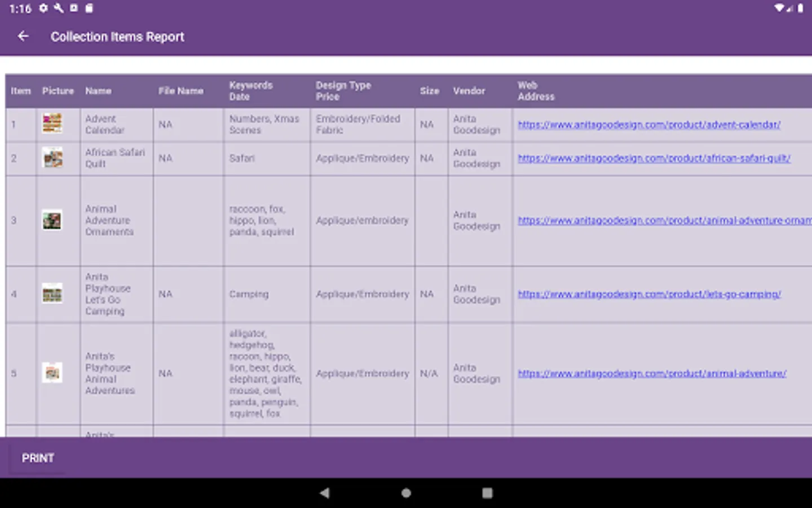Select the N/A size cell in row 5

click(x=431, y=374)
